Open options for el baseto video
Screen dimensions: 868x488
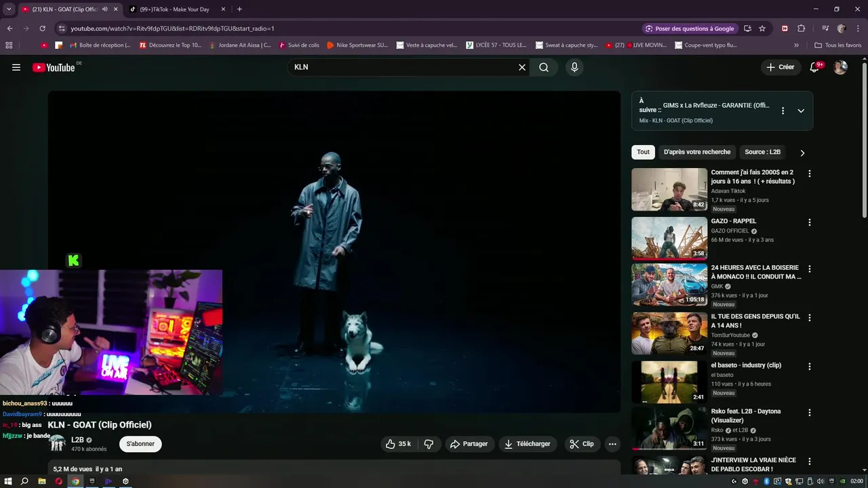[809, 366]
